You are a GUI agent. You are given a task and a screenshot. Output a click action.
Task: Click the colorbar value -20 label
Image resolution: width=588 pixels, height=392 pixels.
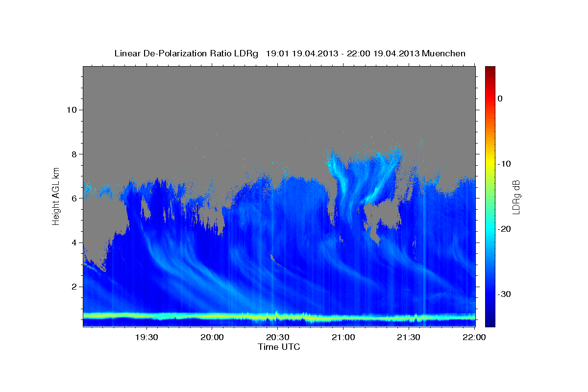(505, 229)
